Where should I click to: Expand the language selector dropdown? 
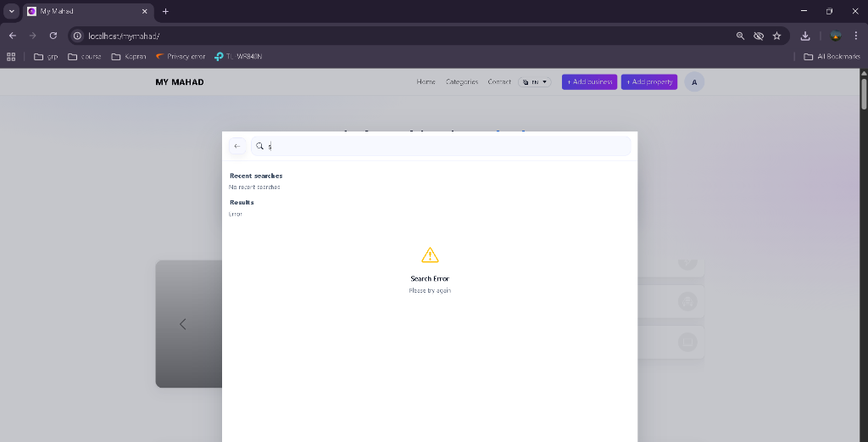point(535,82)
